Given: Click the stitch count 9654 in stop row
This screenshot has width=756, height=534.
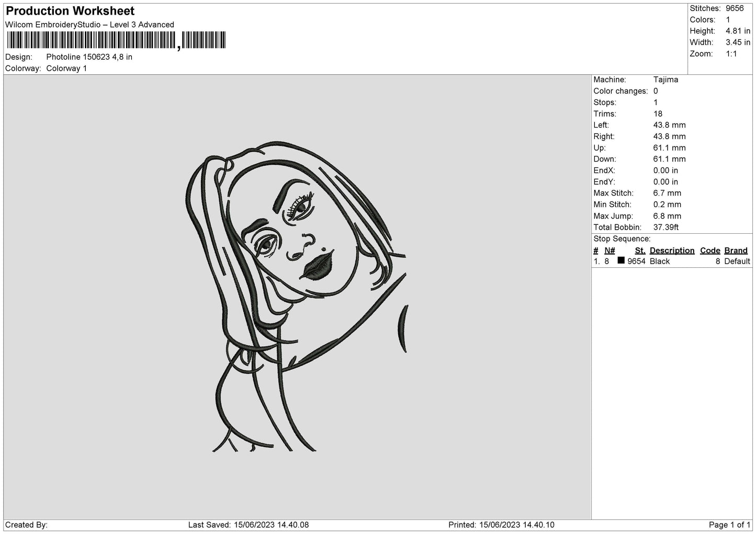Looking at the screenshot, I should pos(636,262).
